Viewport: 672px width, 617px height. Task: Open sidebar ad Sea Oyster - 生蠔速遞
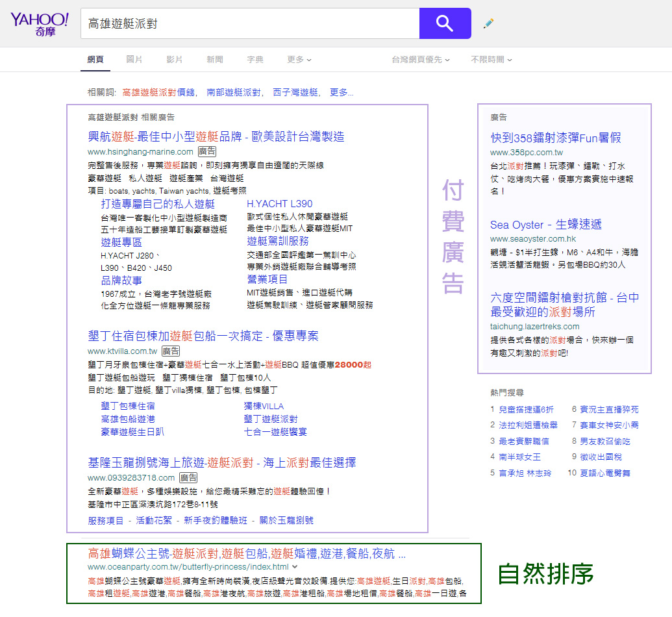click(545, 224)
